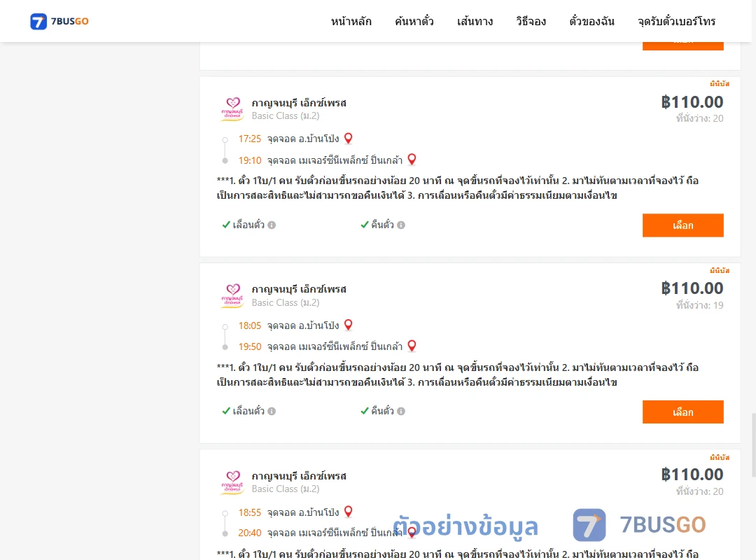Click the 19:50 arrival time
The height and width of the screenshot is (560, 756).
[x=250, y=346]
